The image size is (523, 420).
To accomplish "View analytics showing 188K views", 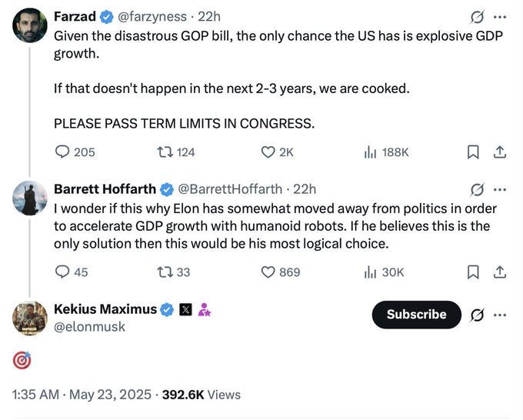I will 370,152.
